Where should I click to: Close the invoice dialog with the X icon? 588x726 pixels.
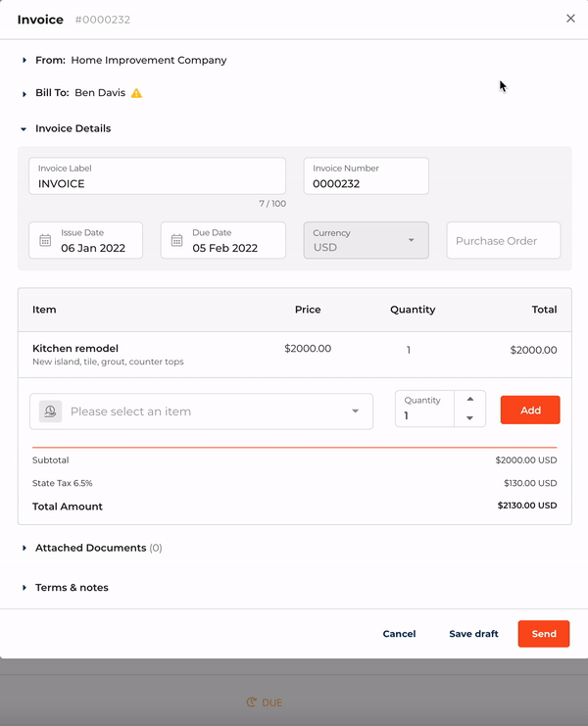pyautogui.click(x=570, y=19)
